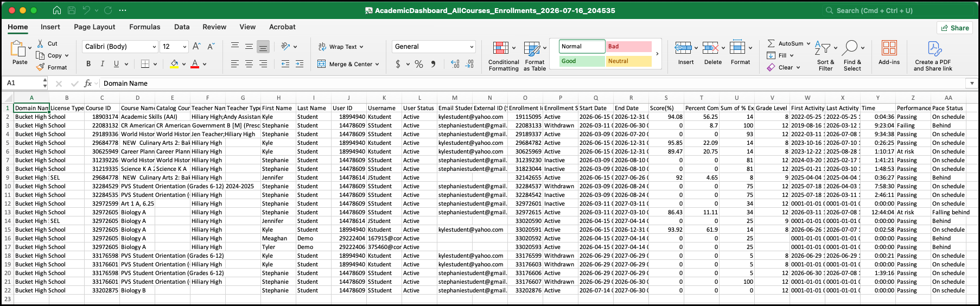The width and height of the screenshot is (980, 306).
Task: Apply percent style
Action: (x=419, y=64)
